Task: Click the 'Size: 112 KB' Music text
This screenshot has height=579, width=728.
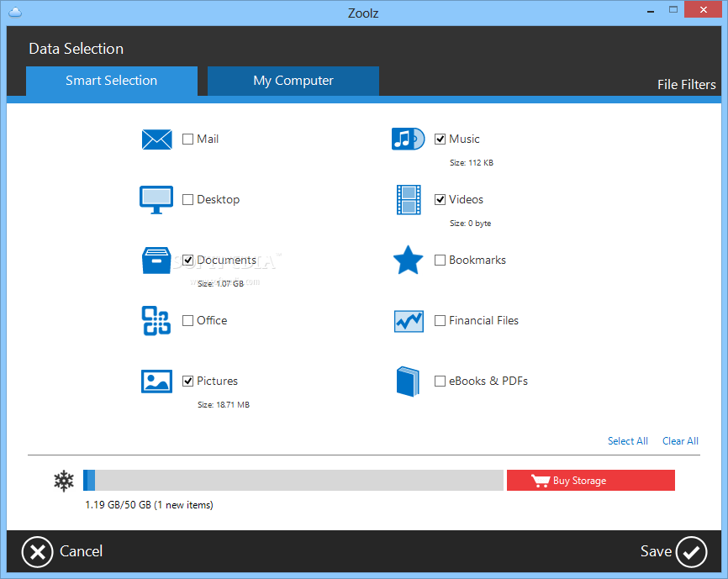Action: pyautogui.click(x=472, y=163)
